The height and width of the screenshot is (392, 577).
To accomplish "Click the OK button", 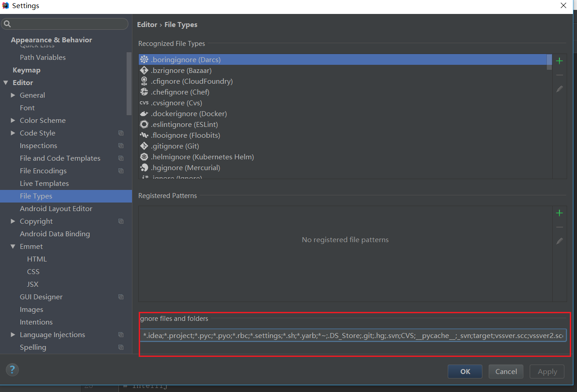I will tap(465, 371).
